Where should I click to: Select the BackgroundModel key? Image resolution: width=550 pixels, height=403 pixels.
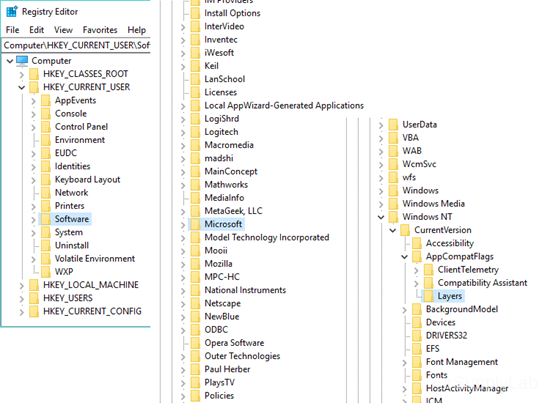click(462, 309)
